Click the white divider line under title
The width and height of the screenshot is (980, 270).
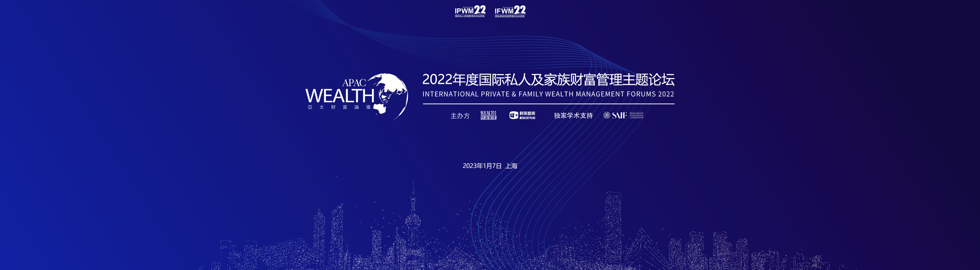548,104
